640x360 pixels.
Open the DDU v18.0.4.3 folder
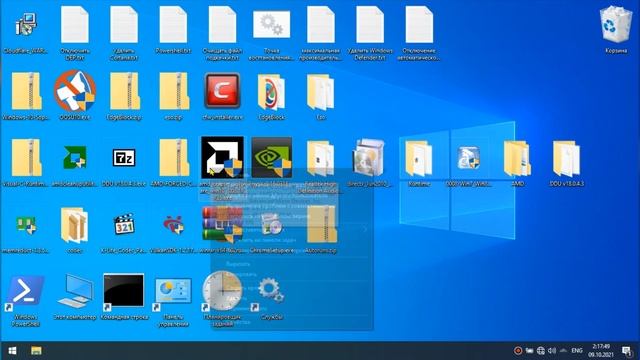567,159
